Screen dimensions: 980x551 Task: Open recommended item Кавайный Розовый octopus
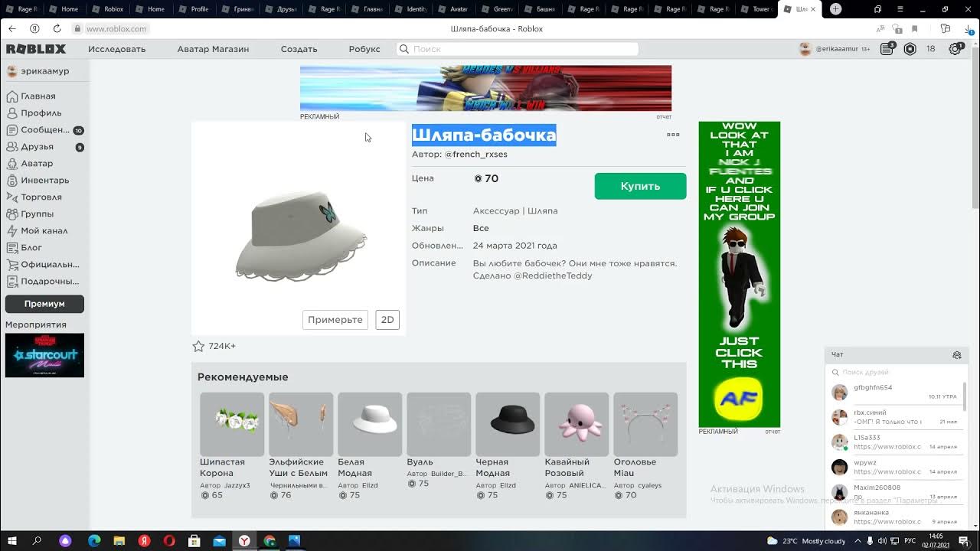tap(577, 446)
